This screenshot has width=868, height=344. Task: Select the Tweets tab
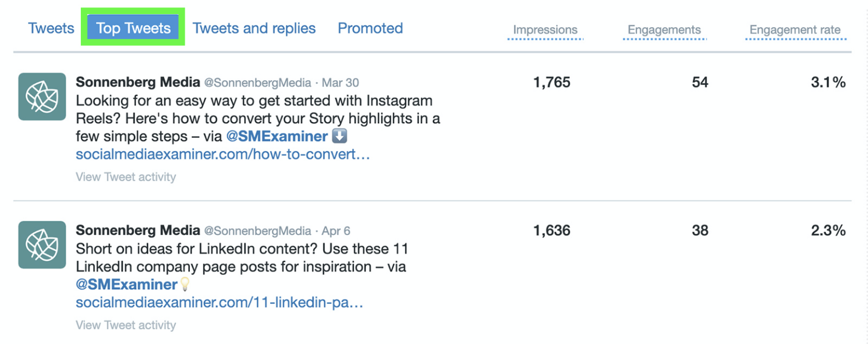point(50,28)
